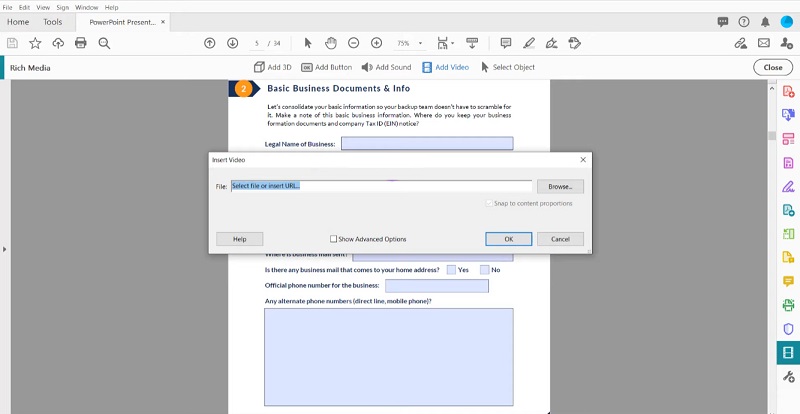Switch to the Home tab

coord(18,22)
